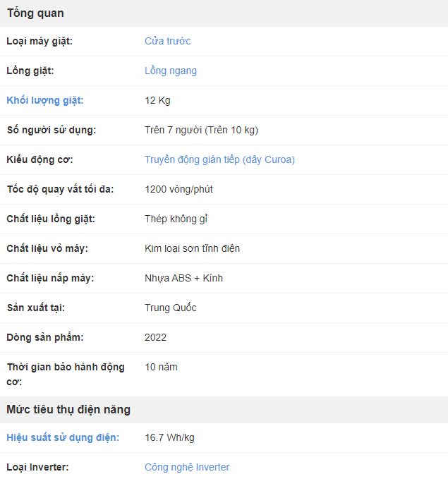Open 'Truyền động gián tiếp (dây Curoa)' link
The height and width of the screenshot is (479, 448).
219,159
